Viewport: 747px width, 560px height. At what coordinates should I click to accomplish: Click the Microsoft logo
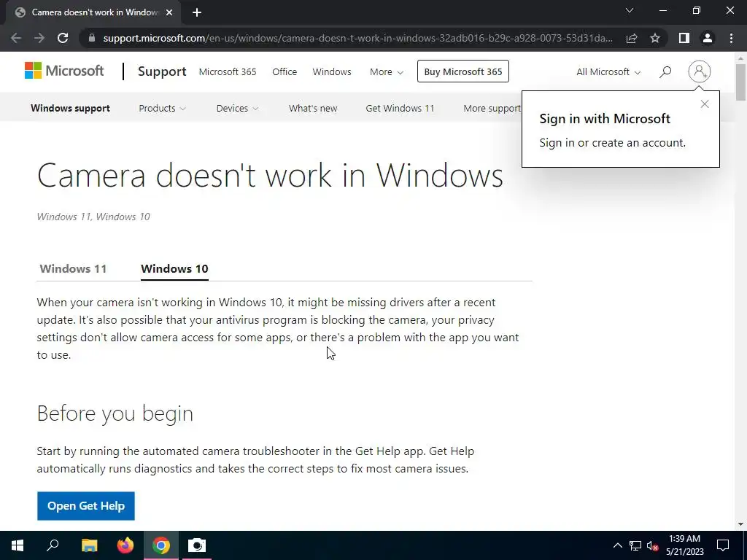pos(64,71)
